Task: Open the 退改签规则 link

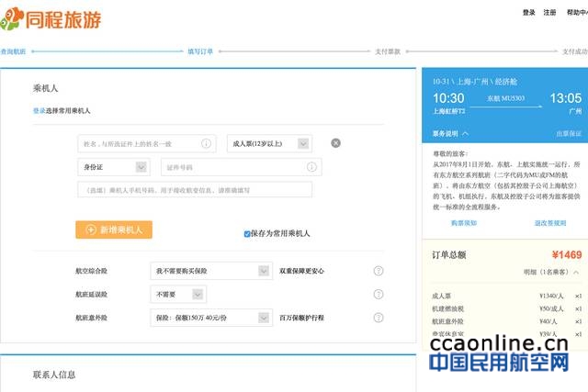Action: [x=548, y=223]
